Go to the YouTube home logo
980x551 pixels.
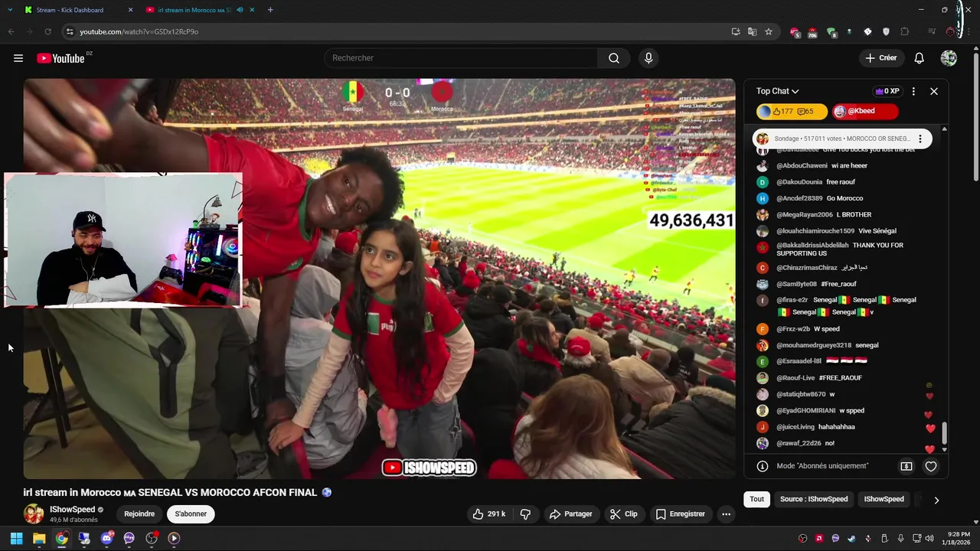click(x=60, y=58)
